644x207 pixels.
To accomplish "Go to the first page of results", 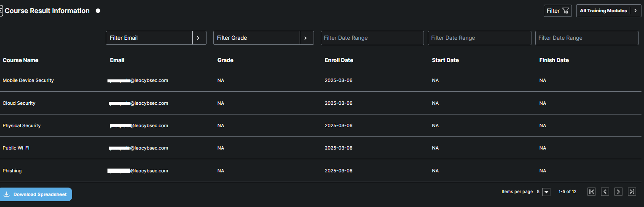I will [x=591, y=192].
